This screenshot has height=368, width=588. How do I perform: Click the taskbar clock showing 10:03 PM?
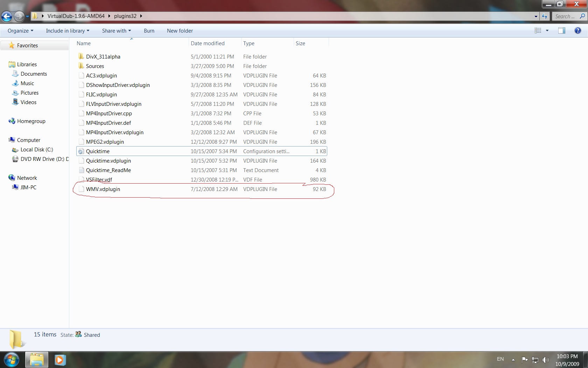click(567, 360)
